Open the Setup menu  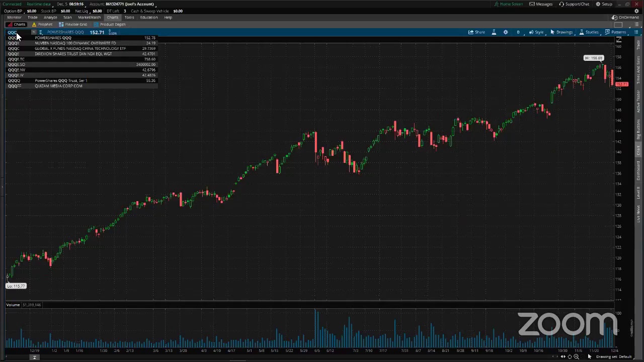[604, 4]
